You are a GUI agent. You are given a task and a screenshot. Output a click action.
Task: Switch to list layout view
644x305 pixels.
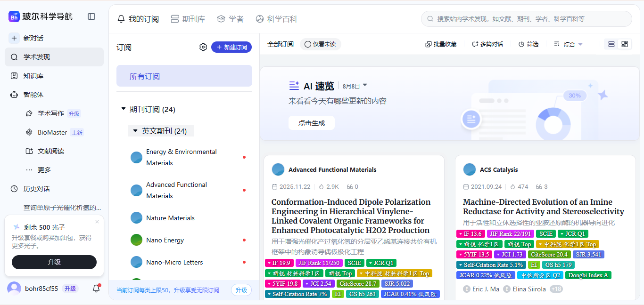tap(611, 44)
